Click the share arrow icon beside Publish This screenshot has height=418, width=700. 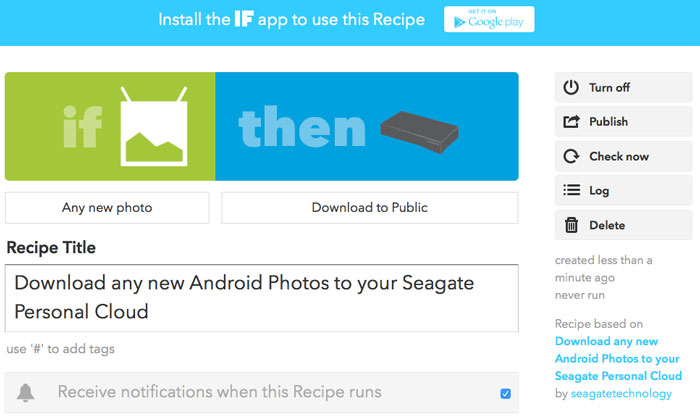click(x=571, y=121)
